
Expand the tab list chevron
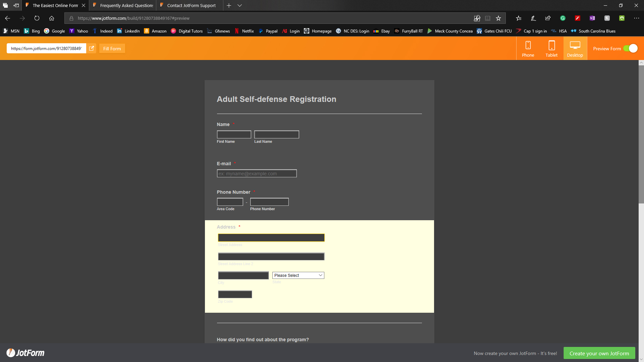[x=239, y=5]
